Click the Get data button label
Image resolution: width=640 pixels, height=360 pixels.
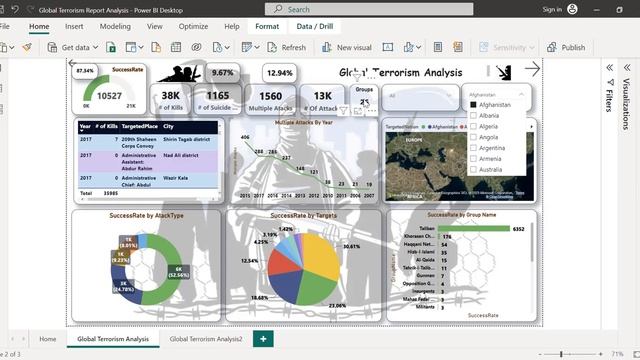pyautogui.click(x=76, y=48)
